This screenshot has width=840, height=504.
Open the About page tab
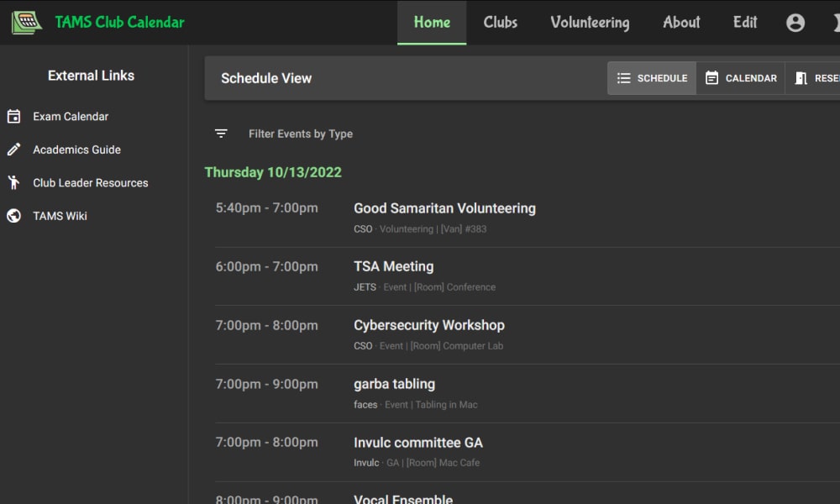[x=681, y=23]
